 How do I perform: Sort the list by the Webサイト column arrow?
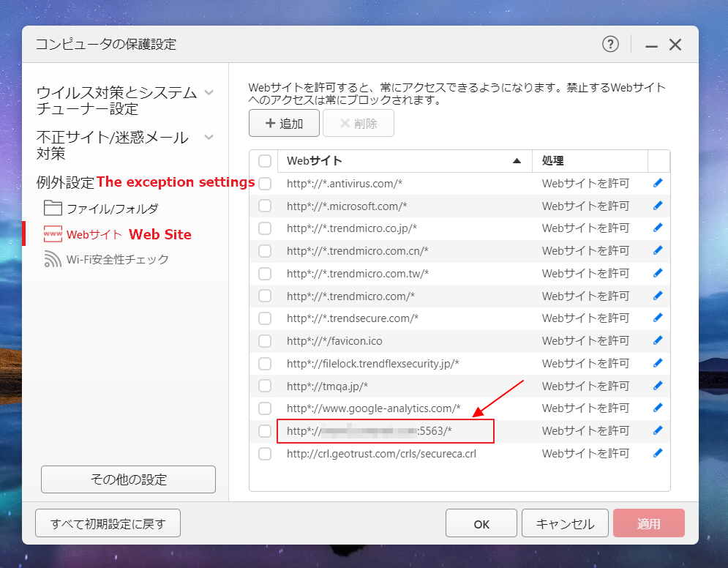(517, 160)
